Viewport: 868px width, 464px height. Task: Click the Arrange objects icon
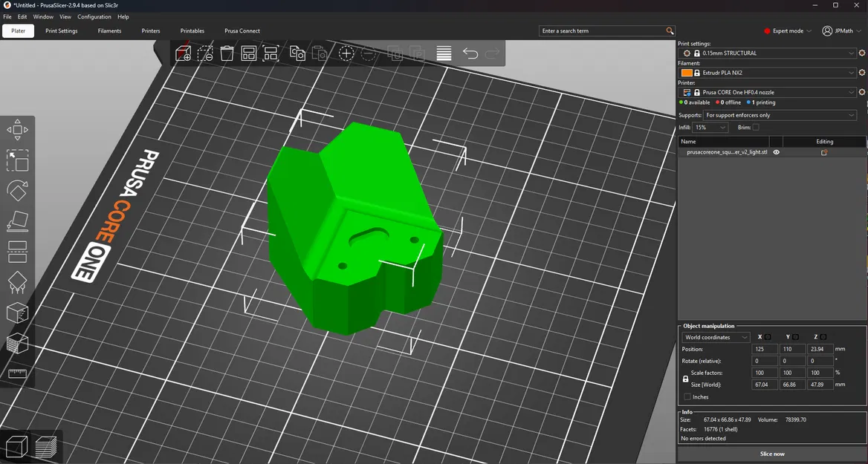248,53
